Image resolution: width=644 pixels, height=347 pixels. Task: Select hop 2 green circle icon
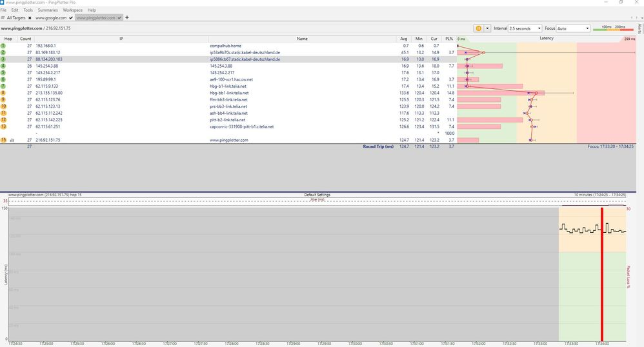tap(3, 52)
